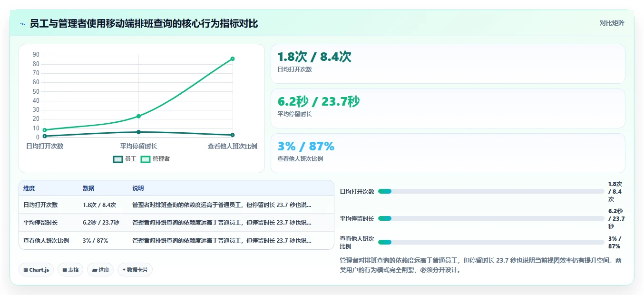Click the 日均打开次数 progress bar label
Image resolution: width=644 pixels, height=295 pixels.
357,192
